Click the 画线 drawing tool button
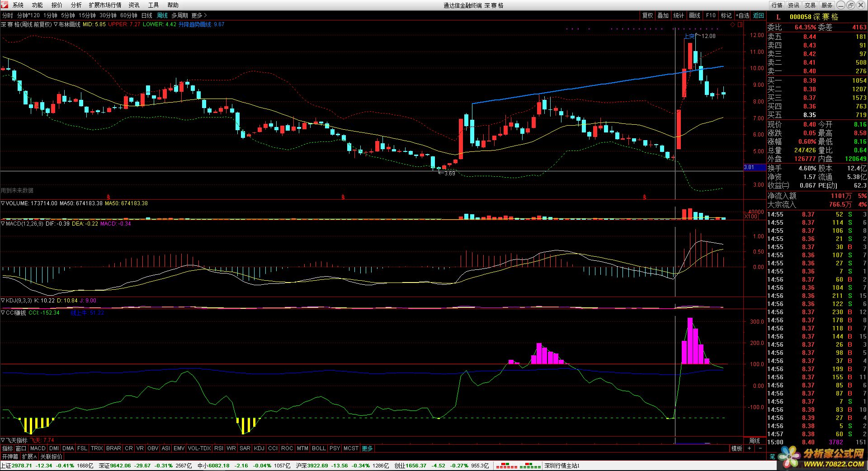The width and height of the screenshot is (868, 471). [695, 15]
